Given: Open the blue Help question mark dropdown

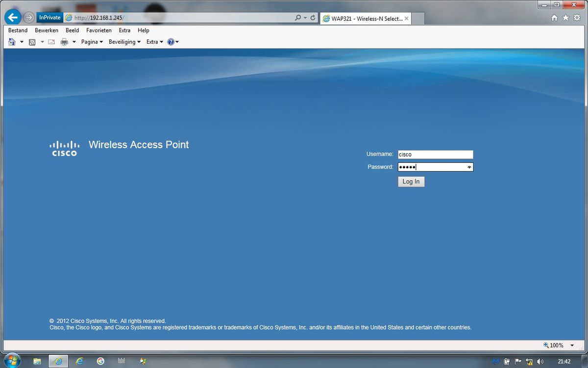Looking at the screenshot, I should [x=173, y=42].
